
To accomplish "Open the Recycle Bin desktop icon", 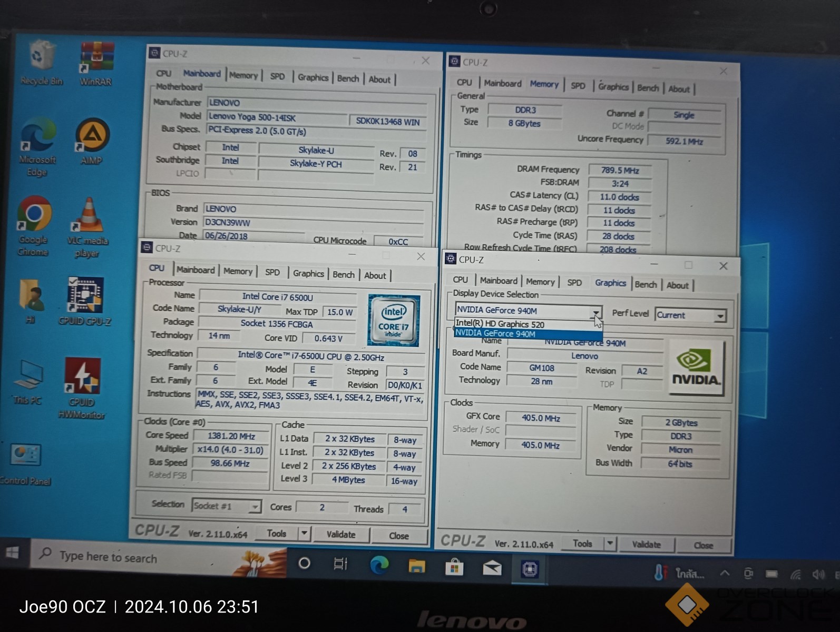I will [41, 63].
